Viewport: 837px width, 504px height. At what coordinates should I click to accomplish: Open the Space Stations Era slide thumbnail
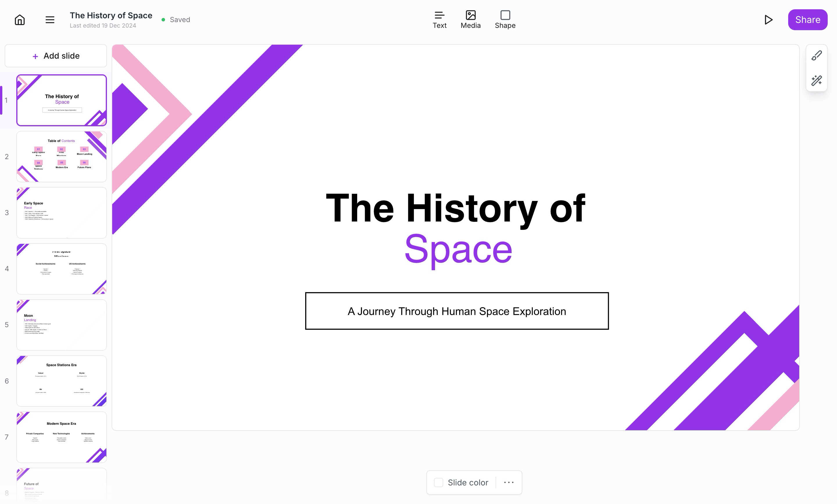pyautogui.click(x=62, y=381)
